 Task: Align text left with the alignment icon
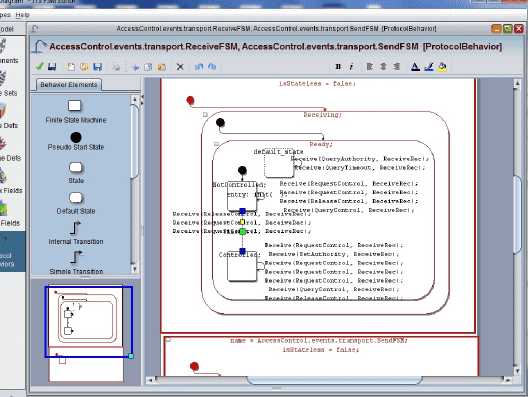tap(370, 67)
